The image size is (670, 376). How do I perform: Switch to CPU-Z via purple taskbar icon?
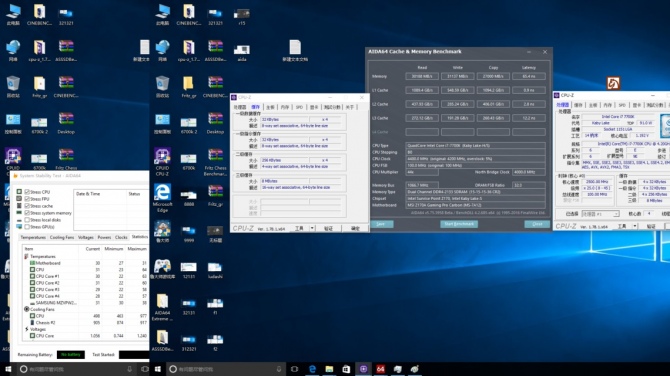pos(363,369)
